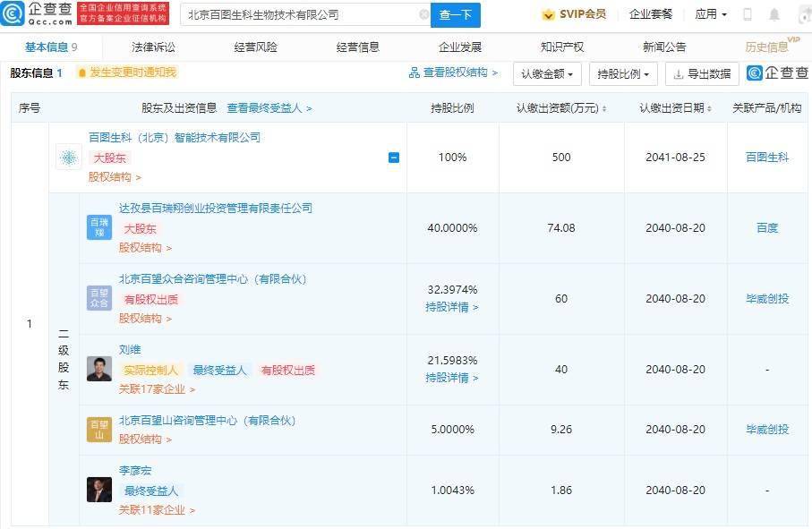Click the 百望山 company logo icon
Viewport: 812px width, 529px height.
click(99, 429)
